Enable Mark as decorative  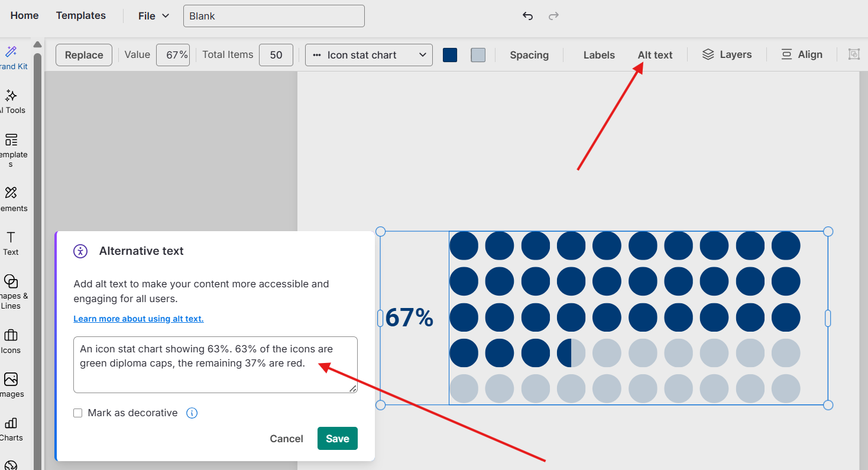pos(77,413)
